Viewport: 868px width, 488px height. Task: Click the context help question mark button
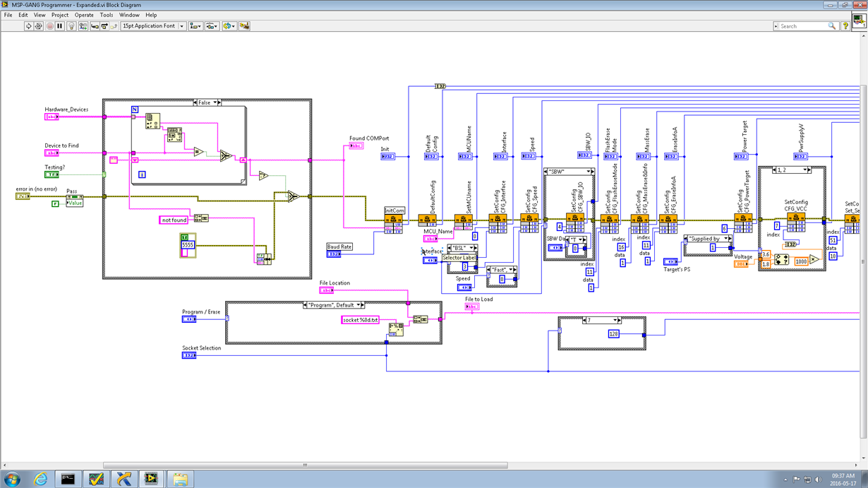(x=845, y=26)
